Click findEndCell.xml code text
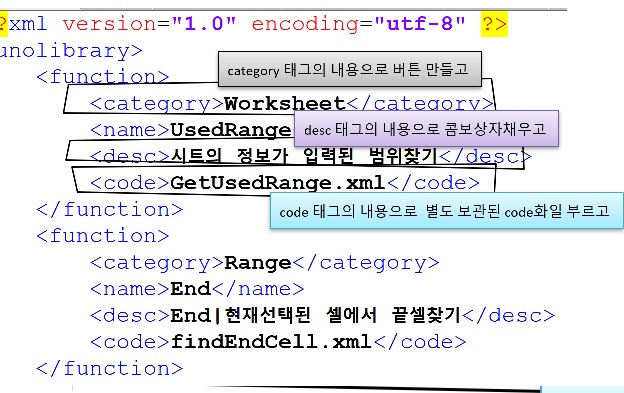This screenshot has width=624, height=393. point(271,342)
